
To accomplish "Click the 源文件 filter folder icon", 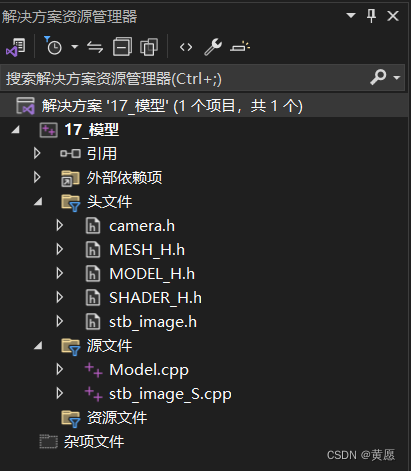I will [71, 347].
